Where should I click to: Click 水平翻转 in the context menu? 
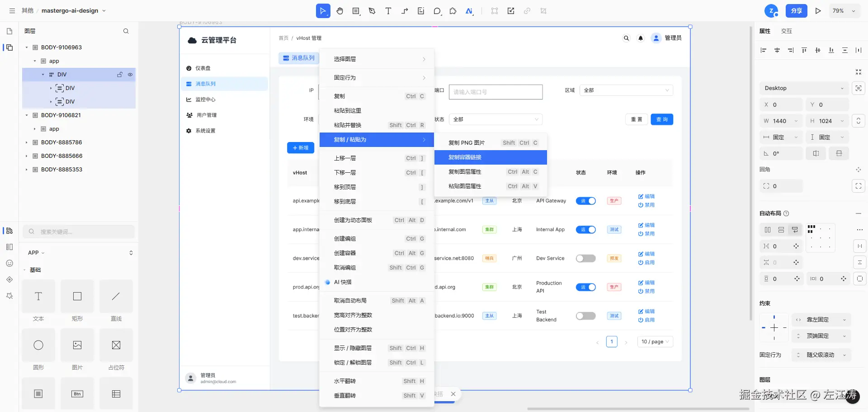tap(377, 381)
